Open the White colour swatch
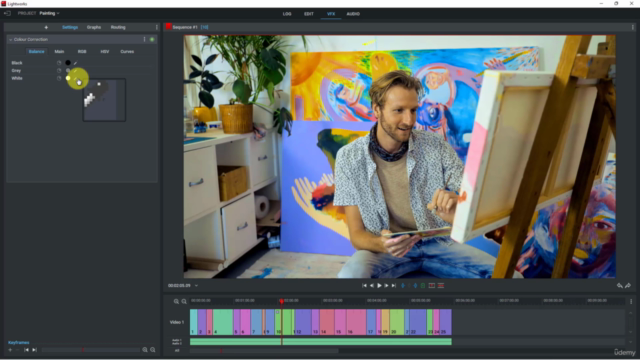This screenshot has width=640, height=360. point(68,78)
